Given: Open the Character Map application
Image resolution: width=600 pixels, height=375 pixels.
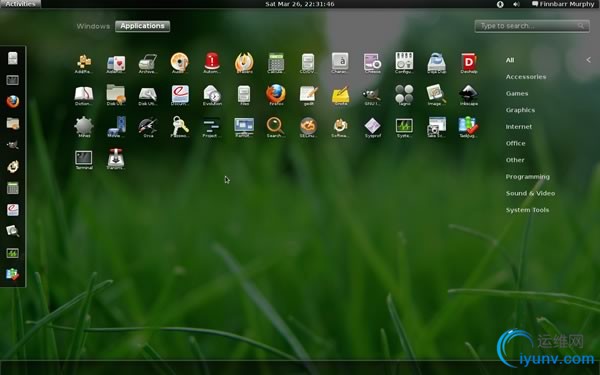Looking at the screenshot, I should [340, 62].
